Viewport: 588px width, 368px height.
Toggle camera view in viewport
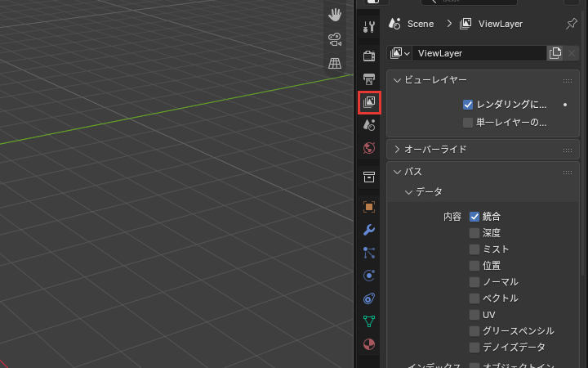click(x=335, y=39)
